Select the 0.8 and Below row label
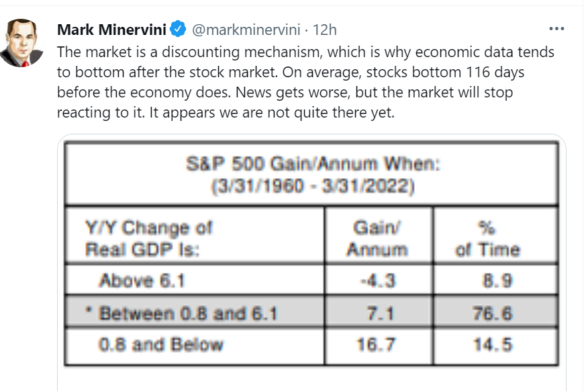The height and width of the screenshot is (391, 588). coord(161,345)
